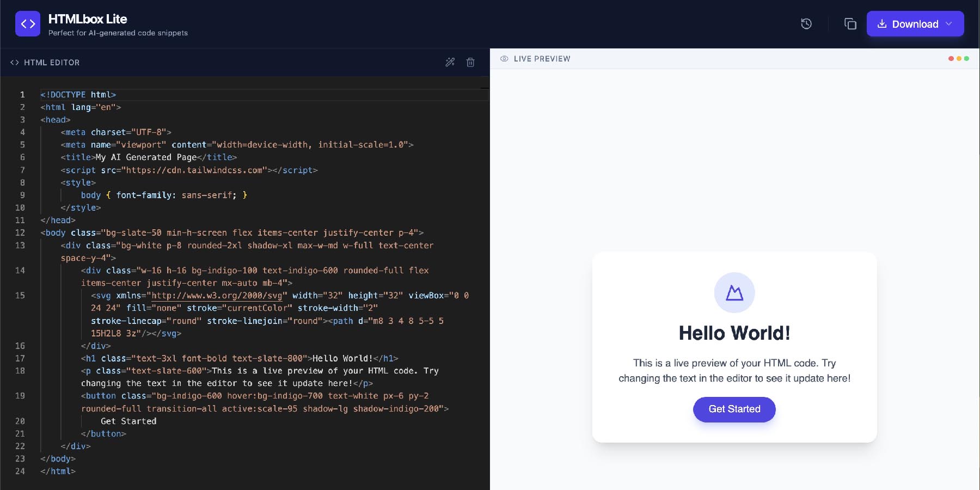Image resolution: width=980 pixels, height=490 pixels.
Task: Click the Download button label
Action: tap(915, 24)
